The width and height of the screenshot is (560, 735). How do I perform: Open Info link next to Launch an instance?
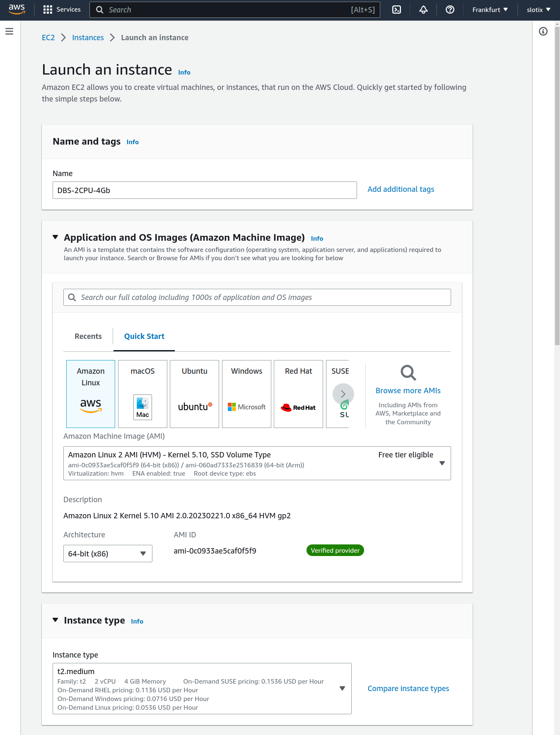(x=184, y=73)
